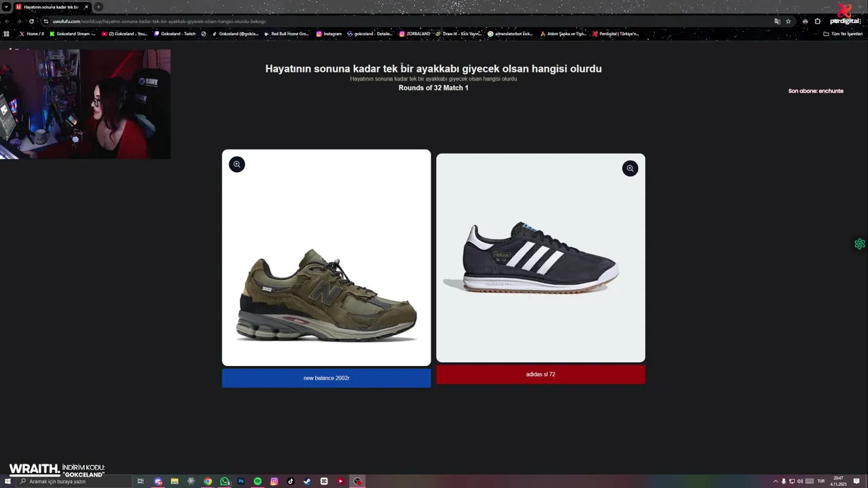Go forward in browser history
This screenshot has width=868, height=488.
pyautogui.click(x=19, y=21)
